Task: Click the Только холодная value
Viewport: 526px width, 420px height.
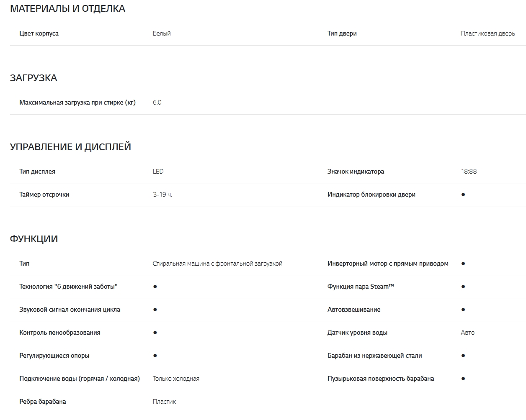Action: [x=176, y=379]
